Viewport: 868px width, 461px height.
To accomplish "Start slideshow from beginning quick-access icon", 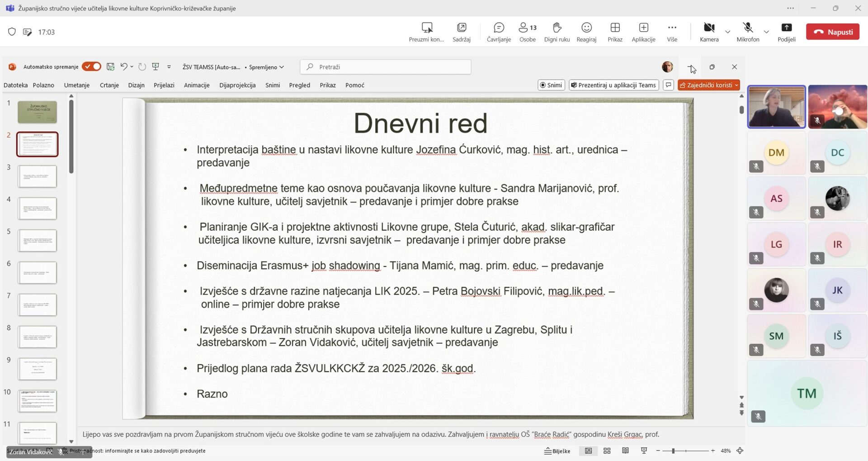I will (156, 67).
